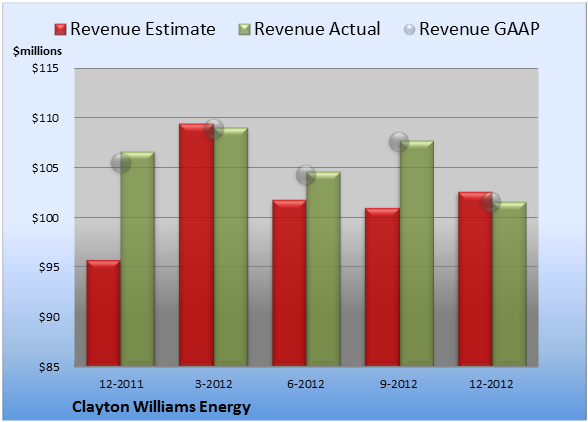Click the $90 axis value
588x422 pixels.
(x=49, y=317)
